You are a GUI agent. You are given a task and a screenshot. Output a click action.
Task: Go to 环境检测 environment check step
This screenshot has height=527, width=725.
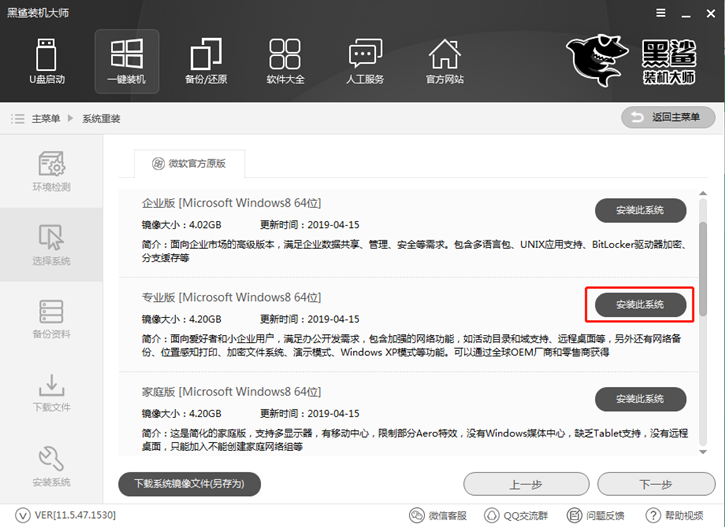(51, 170)
